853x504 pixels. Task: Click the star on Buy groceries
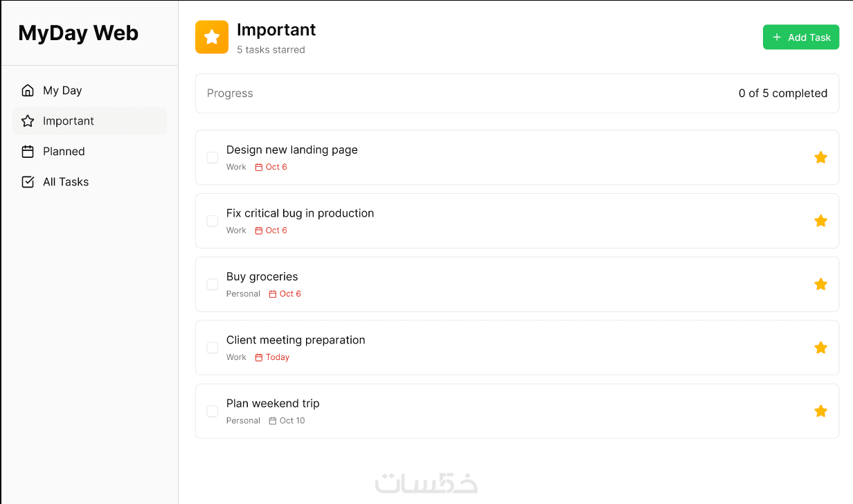(x=820, y=285)
